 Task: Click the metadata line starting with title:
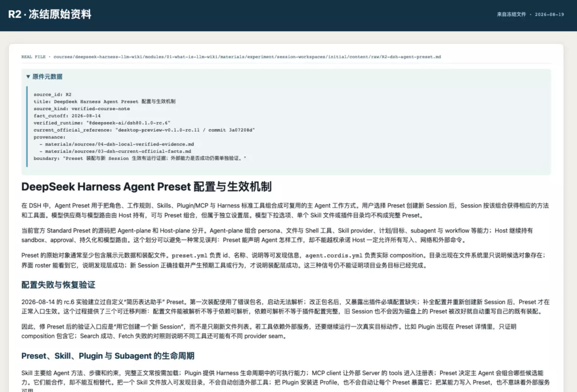coord(104,101)
